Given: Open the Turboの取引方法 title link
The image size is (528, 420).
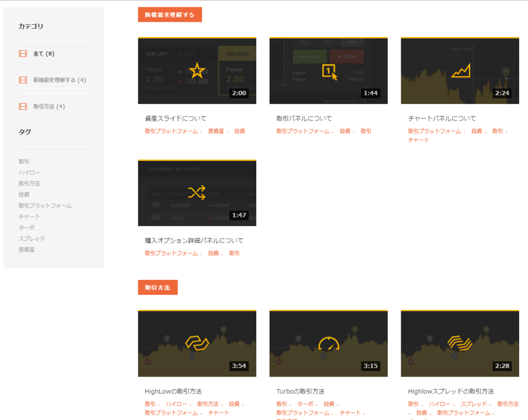Looking at the screenshot, I should point(300,392).
